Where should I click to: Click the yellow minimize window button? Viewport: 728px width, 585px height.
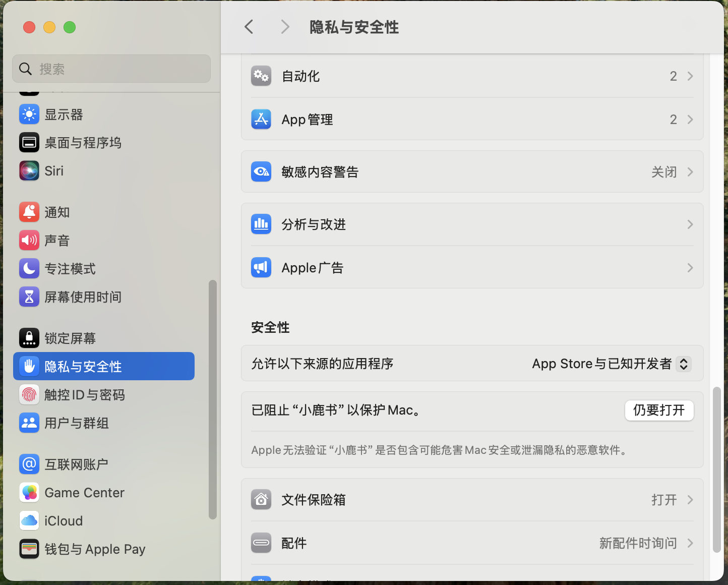[49, 27]
